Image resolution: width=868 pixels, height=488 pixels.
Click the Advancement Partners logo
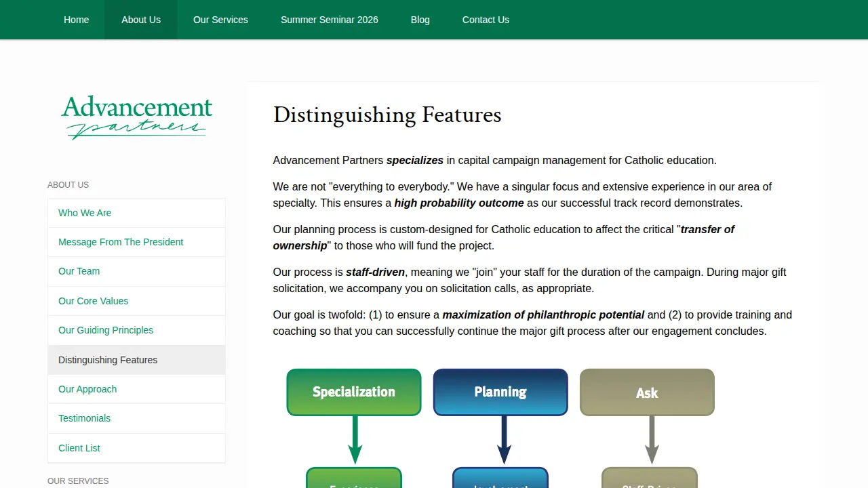point(137,117)
